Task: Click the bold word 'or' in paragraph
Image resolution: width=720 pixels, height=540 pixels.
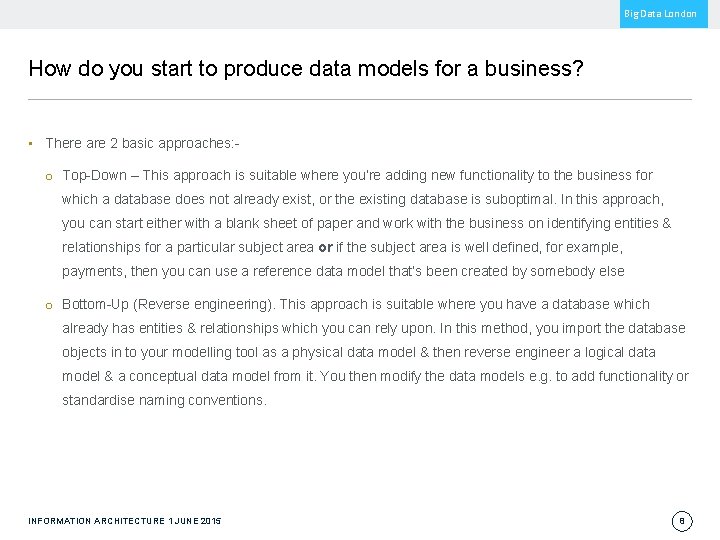Action: coord(325,247)
